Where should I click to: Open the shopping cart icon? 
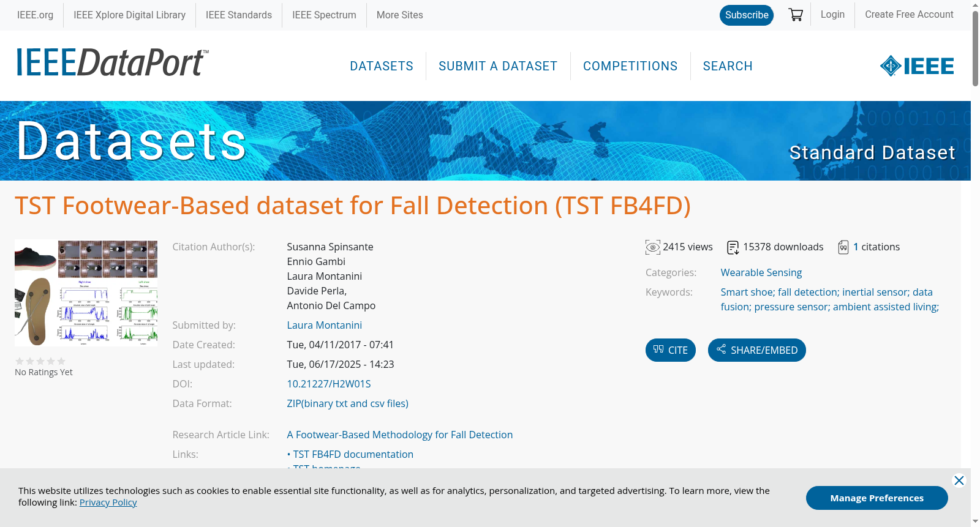coord(796,15)
